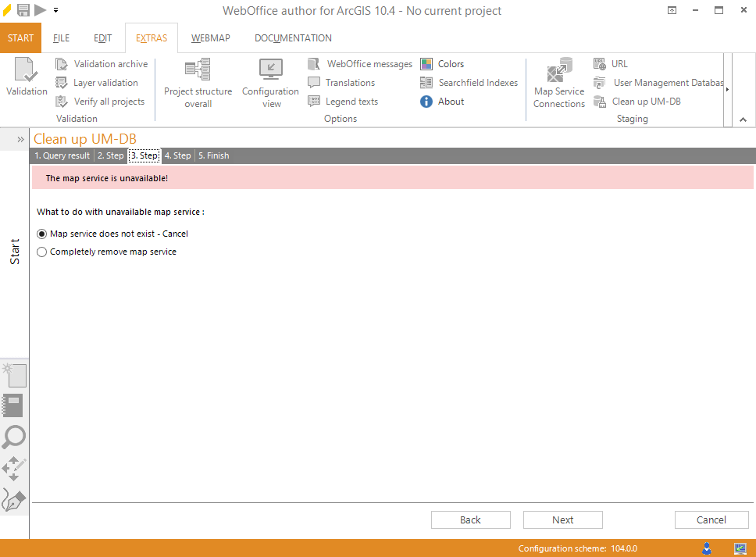Open Map Service Connections
This screenshot has height=557, width=756.
559,84
